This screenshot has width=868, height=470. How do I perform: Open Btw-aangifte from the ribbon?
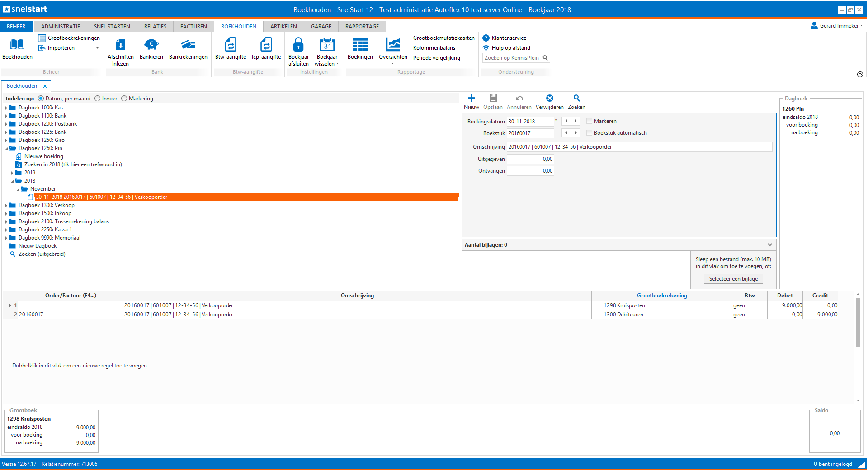pyautogui.click(x=230, y=45)
